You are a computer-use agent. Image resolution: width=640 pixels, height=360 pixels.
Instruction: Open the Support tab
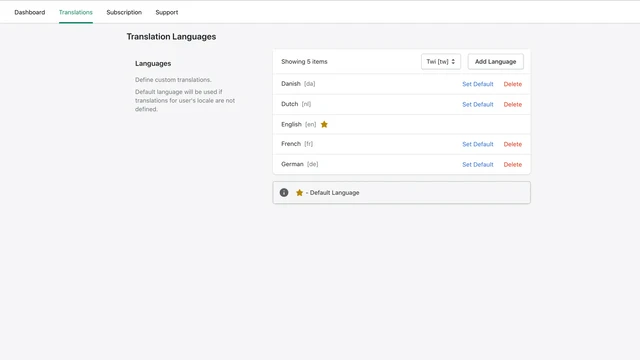click(x=167, y=12)
